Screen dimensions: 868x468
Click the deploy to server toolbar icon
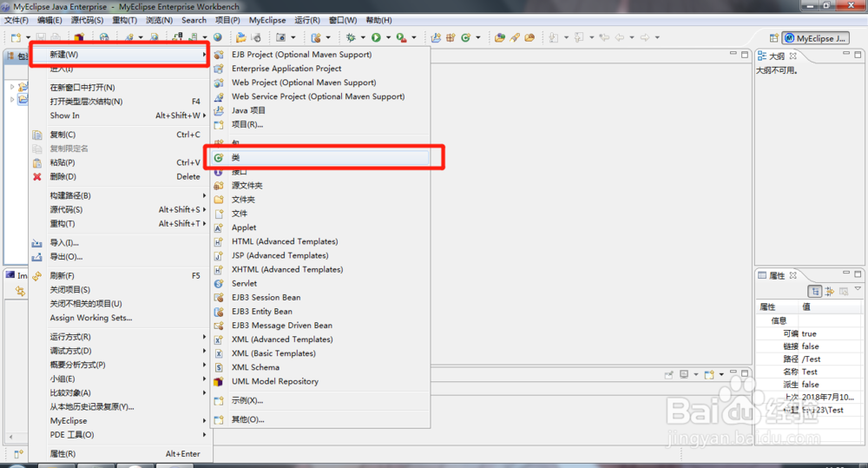pyautogui.click(x=177, y=37)
